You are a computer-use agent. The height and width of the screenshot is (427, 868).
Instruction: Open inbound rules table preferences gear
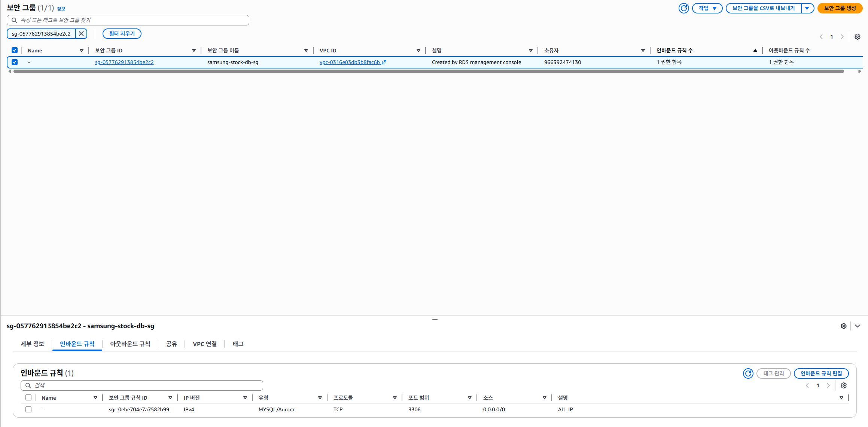tap(843, 385)
